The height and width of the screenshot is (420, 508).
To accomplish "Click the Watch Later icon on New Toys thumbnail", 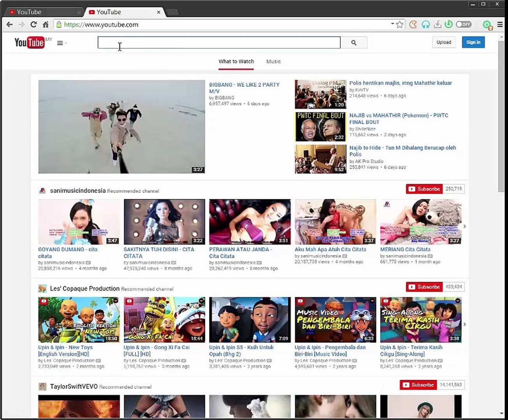I will click(116, 301).
